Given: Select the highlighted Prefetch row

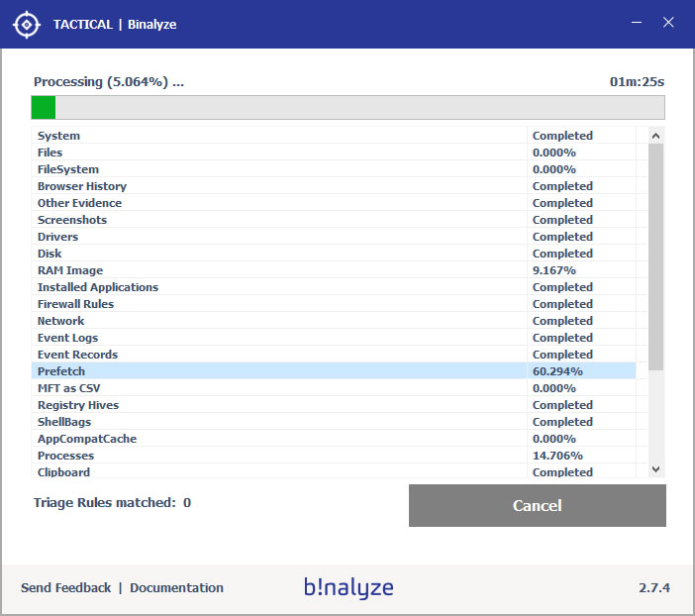Looking at the screenshot, I should [334, 371].
